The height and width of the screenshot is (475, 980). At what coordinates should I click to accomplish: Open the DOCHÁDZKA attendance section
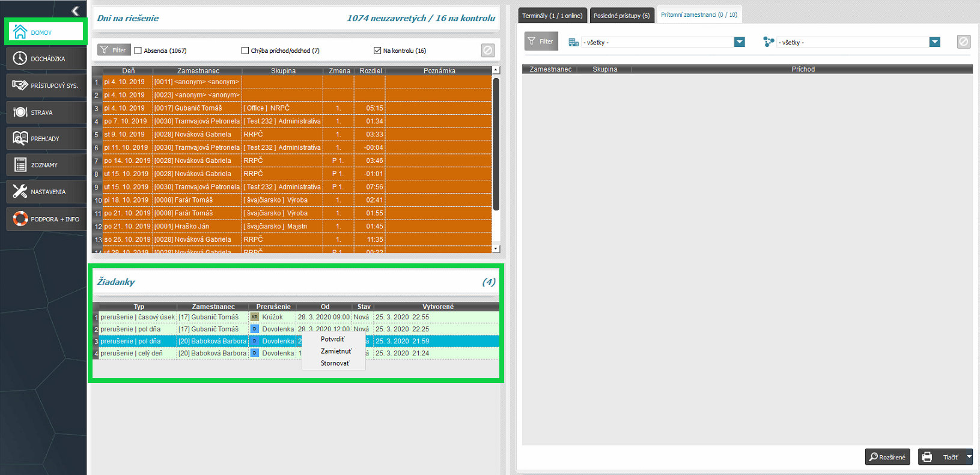click(46, 58)
